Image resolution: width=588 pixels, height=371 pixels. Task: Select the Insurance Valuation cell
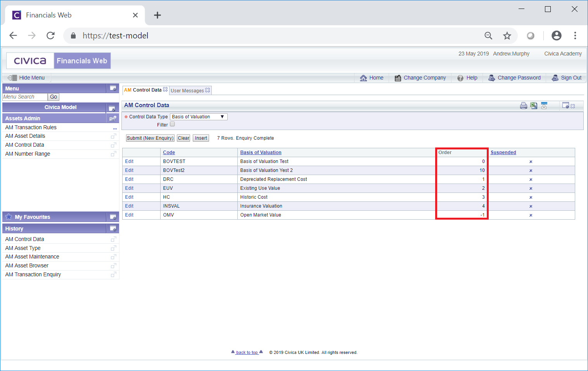(x=336, y=206)
